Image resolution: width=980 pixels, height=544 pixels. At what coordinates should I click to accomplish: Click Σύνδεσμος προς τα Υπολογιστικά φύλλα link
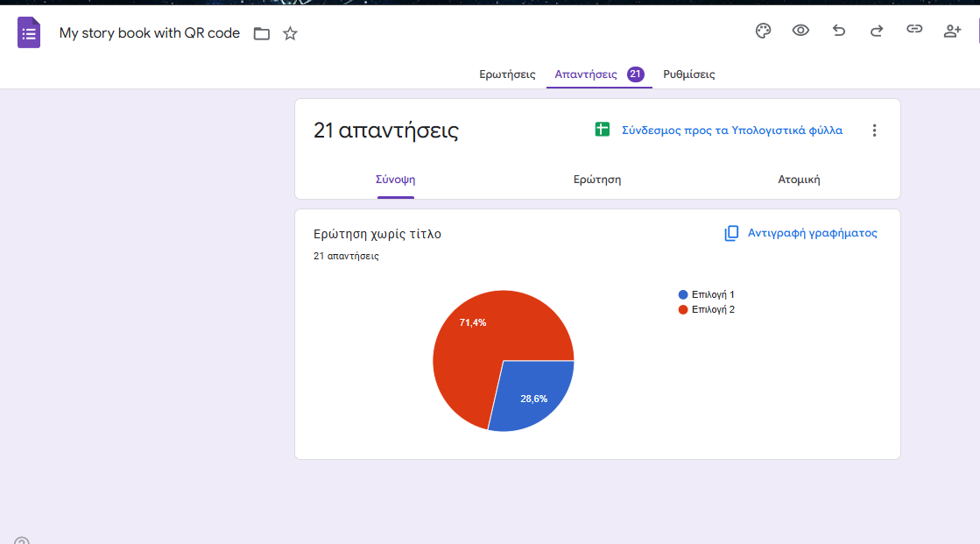pyautogui.click(x=732, y=131)
